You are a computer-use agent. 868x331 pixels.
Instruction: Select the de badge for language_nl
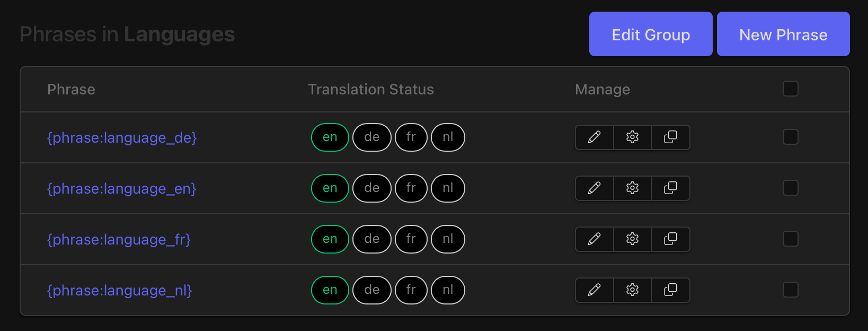click(x=372, y=290)
